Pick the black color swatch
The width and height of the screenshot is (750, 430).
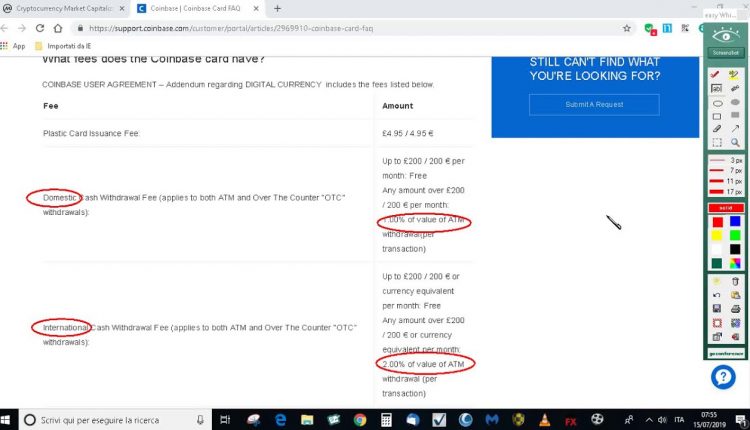pos(735,249)
